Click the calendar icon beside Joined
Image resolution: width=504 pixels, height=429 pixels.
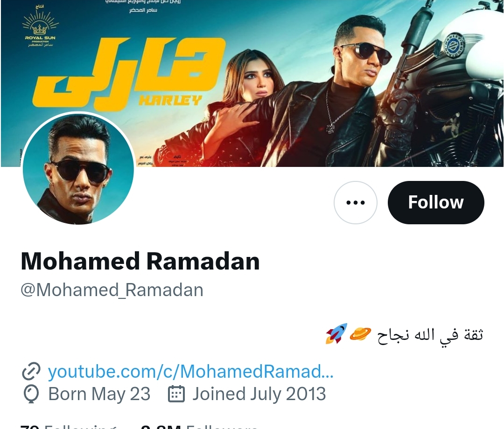point(176,394)
